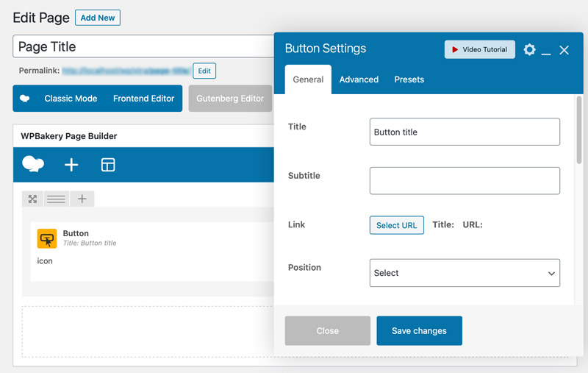Click the row expand fullscreen icon
Viewport: 588px width, 373px height.
pos(32,199)
